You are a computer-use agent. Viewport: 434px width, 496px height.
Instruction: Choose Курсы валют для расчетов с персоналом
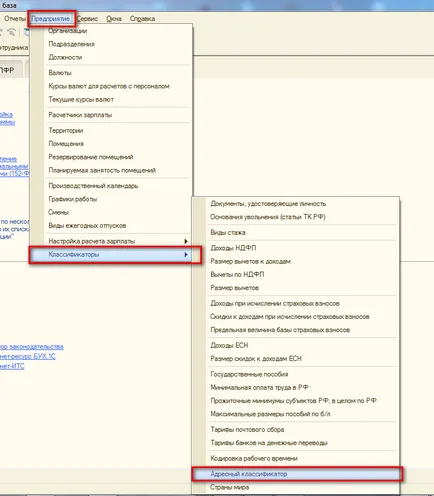point(109,86)
